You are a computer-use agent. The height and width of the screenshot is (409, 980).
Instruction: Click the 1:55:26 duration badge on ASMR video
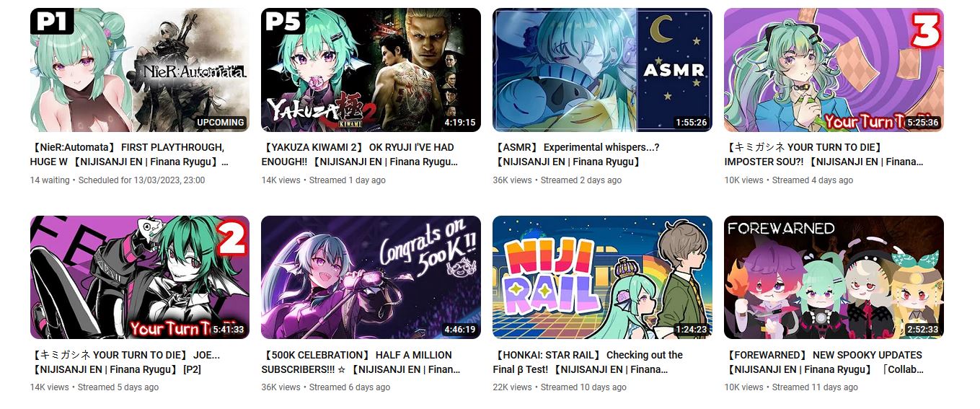pos(692,123)
